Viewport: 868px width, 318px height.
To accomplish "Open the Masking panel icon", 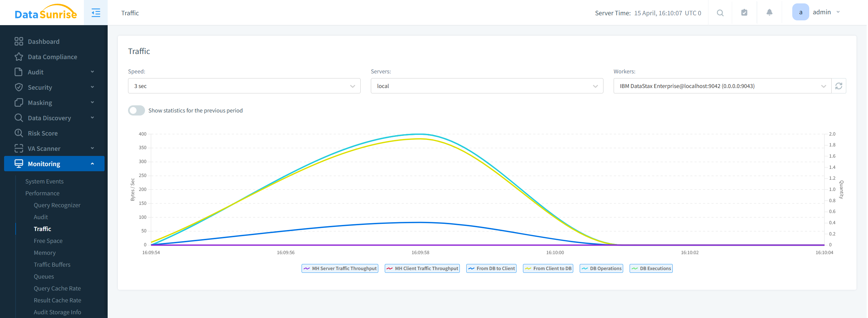I will (19, 102).
